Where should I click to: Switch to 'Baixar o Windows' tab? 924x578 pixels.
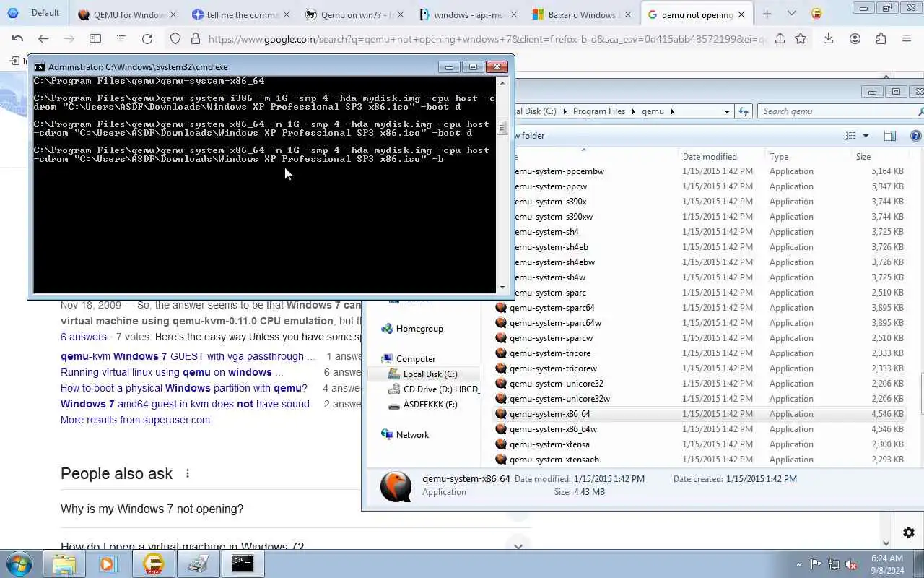pos(581,14)
